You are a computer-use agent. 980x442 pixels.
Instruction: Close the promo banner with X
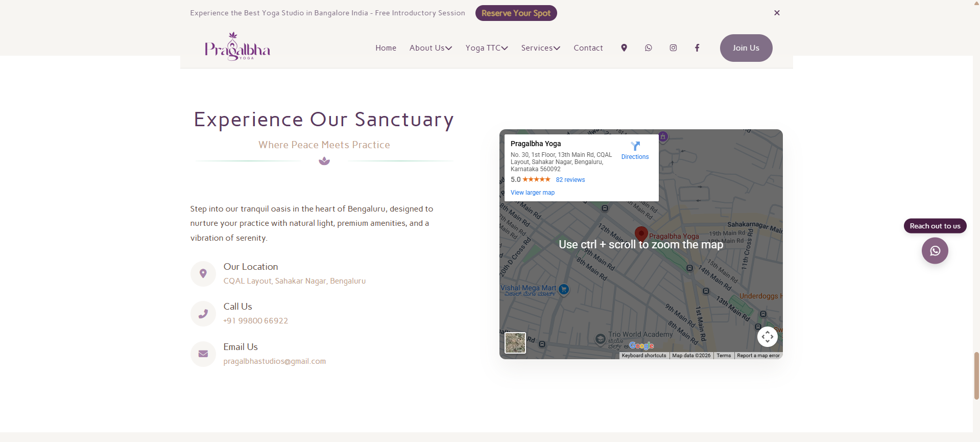777,13
